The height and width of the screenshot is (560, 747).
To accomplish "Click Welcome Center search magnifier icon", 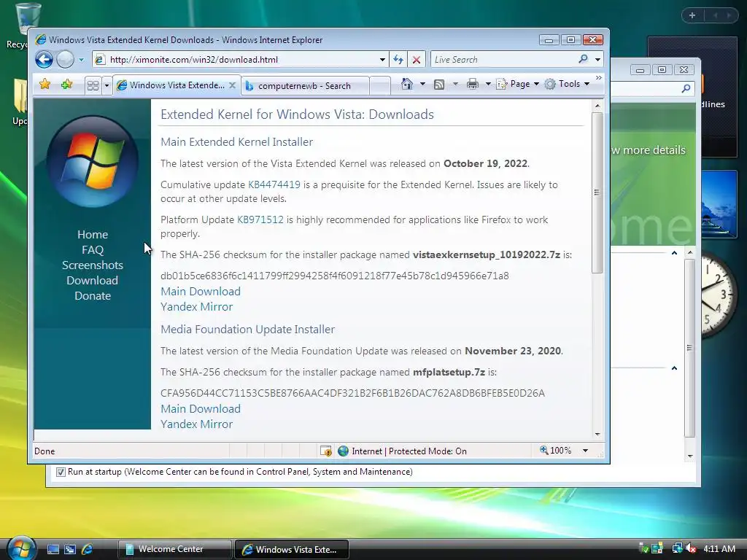I will [x=686, y=88].
